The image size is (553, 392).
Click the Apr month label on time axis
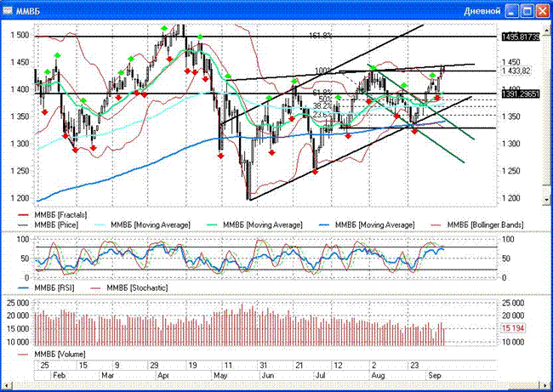pyautogui.click(x=163, y=376)
